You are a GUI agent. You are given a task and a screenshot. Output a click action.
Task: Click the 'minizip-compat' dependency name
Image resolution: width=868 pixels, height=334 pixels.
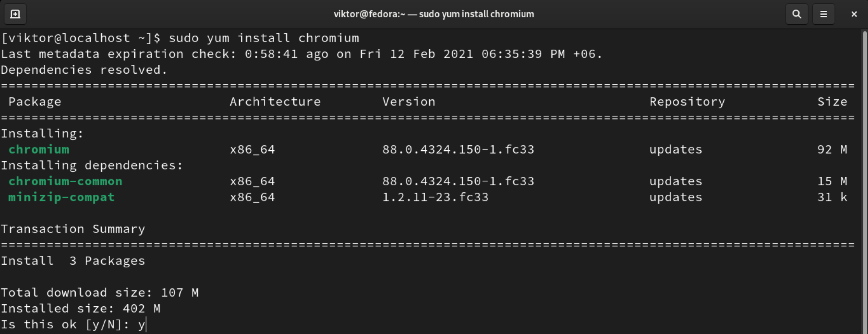pos(61,197)
